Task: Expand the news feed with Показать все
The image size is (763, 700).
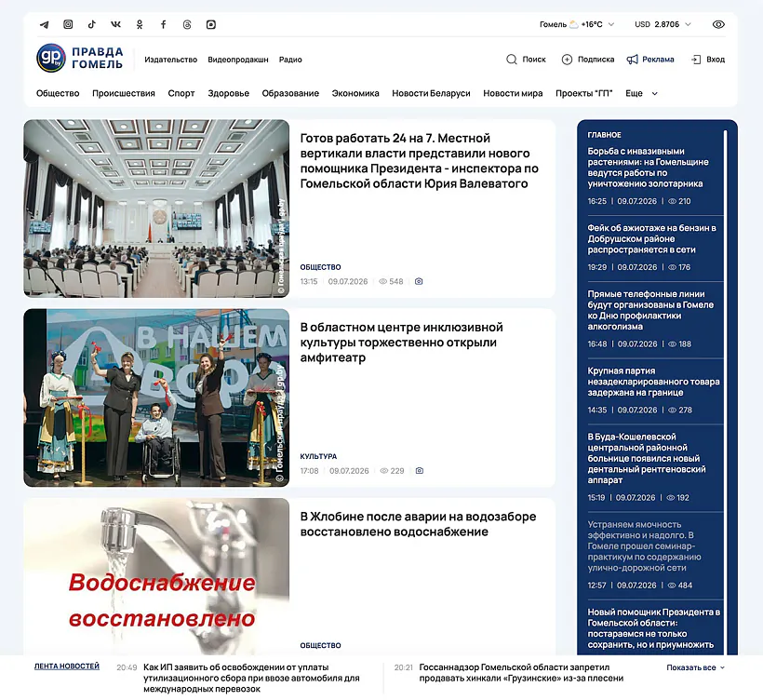Action: tap(695, 667)
